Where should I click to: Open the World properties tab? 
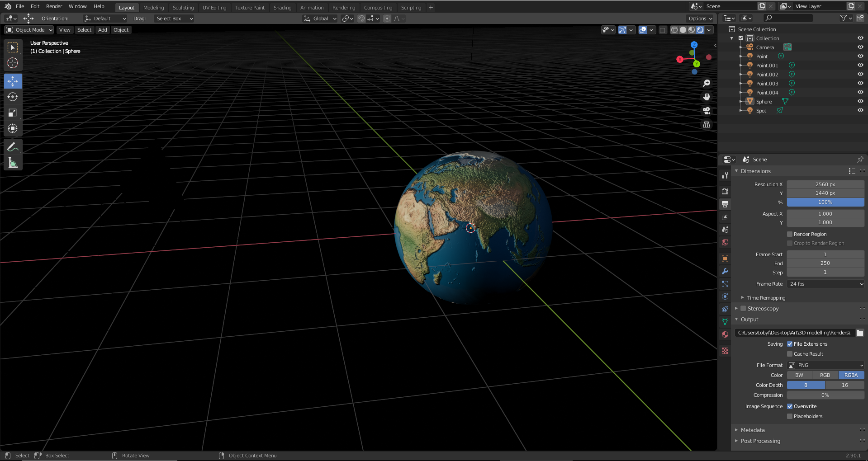[725, 242]
